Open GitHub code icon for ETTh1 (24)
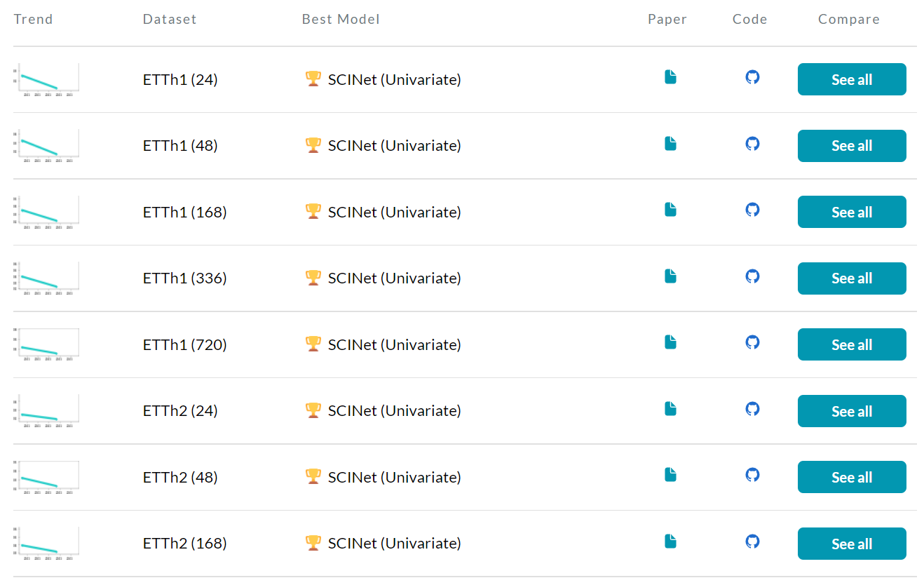Screen dimensions: 924x585 coord(752,77)
